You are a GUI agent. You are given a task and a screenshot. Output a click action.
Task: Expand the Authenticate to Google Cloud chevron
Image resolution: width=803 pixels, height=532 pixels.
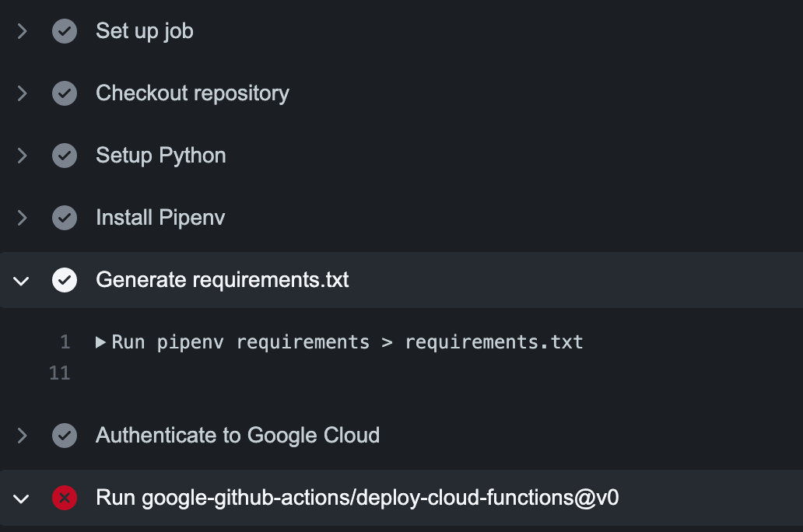[x=22, y=436]
